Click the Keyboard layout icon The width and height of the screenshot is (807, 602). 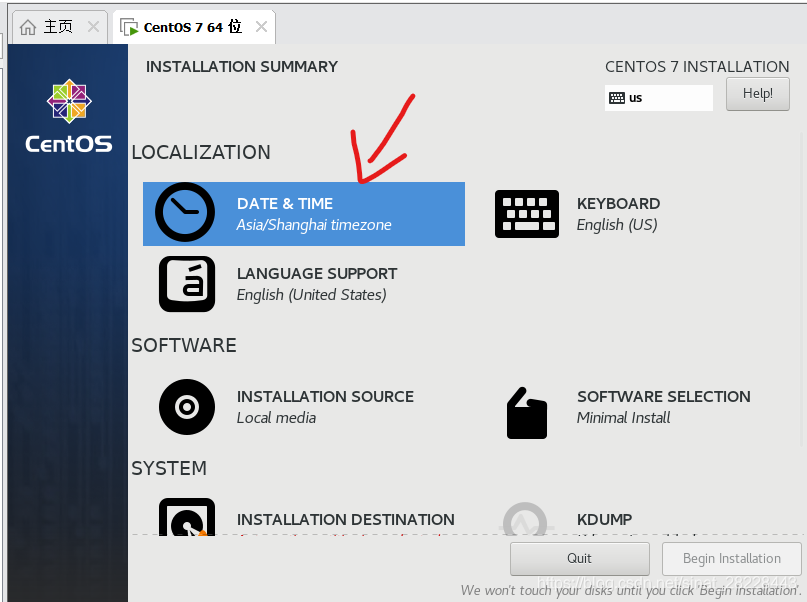(x=527, y=214)
